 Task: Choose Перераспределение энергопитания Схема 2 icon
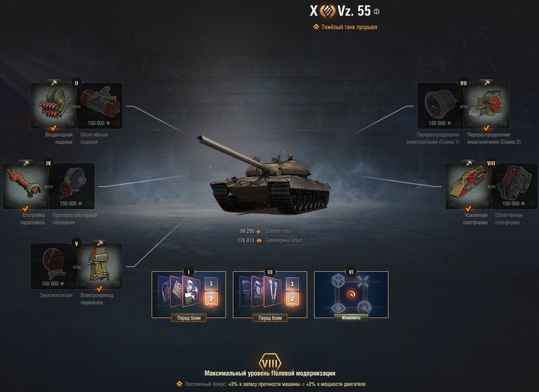click(x=487, y=106)
